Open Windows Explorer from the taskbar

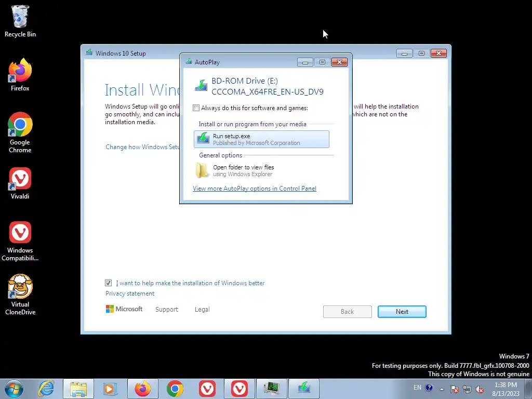(78, 389)
